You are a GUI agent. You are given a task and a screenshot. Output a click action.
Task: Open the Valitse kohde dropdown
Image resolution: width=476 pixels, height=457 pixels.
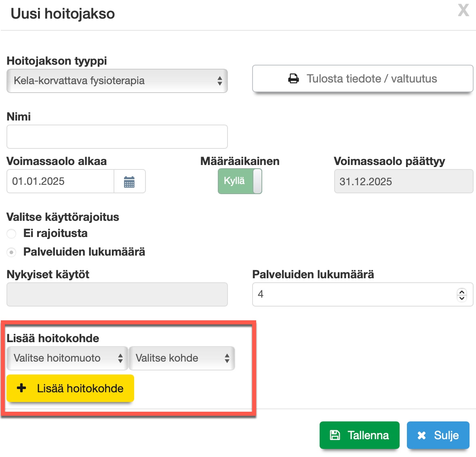(x=182, y=358)
